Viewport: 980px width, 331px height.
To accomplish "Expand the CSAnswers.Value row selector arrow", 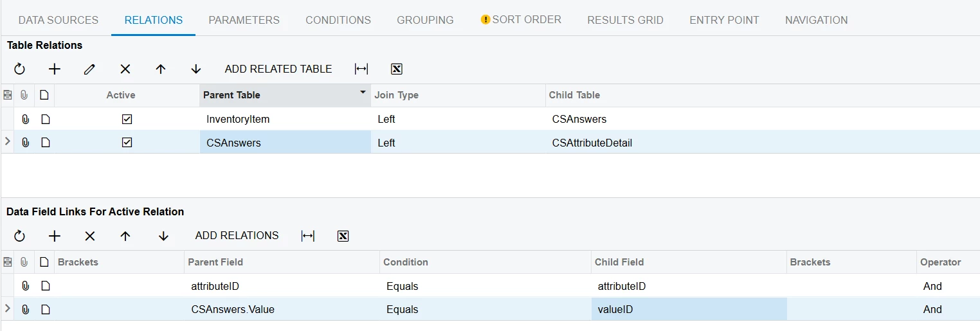I will tap(7, 309).
